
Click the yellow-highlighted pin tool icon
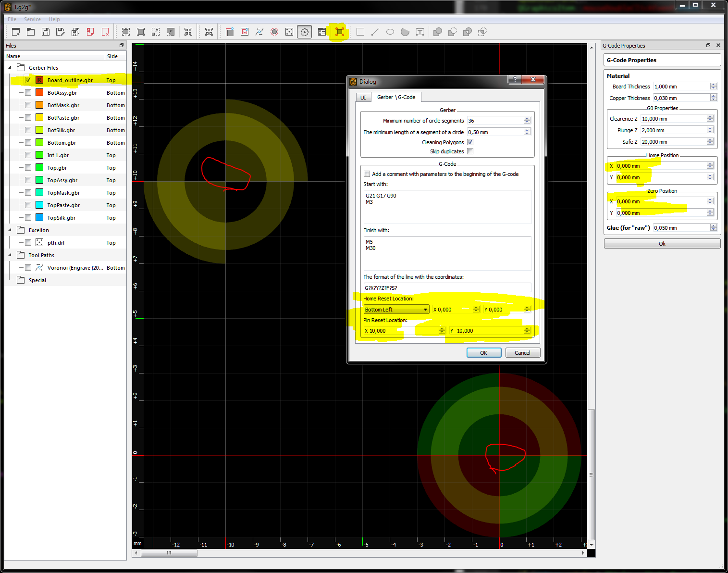(x=340, y=32)
